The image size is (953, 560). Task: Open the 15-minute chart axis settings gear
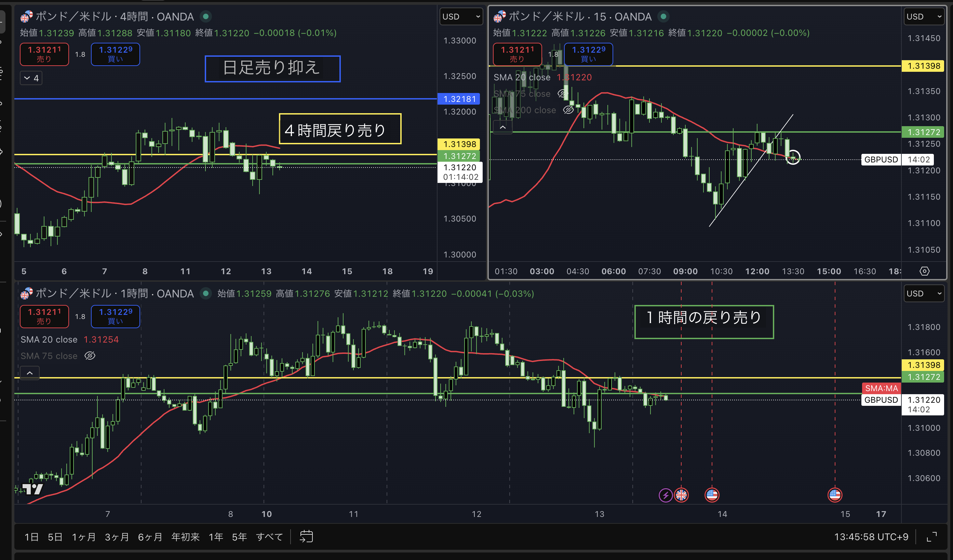pos(924,271)
